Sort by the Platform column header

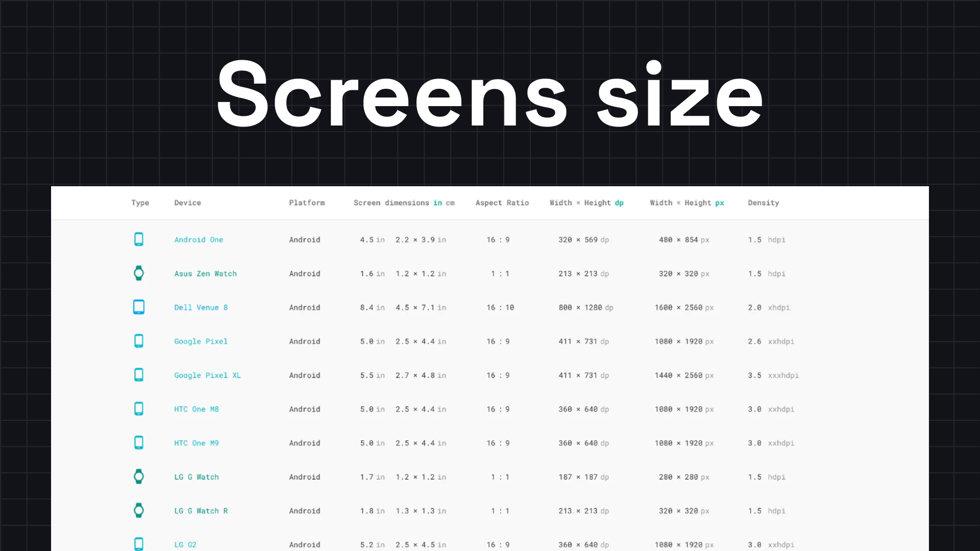(307, 203)
